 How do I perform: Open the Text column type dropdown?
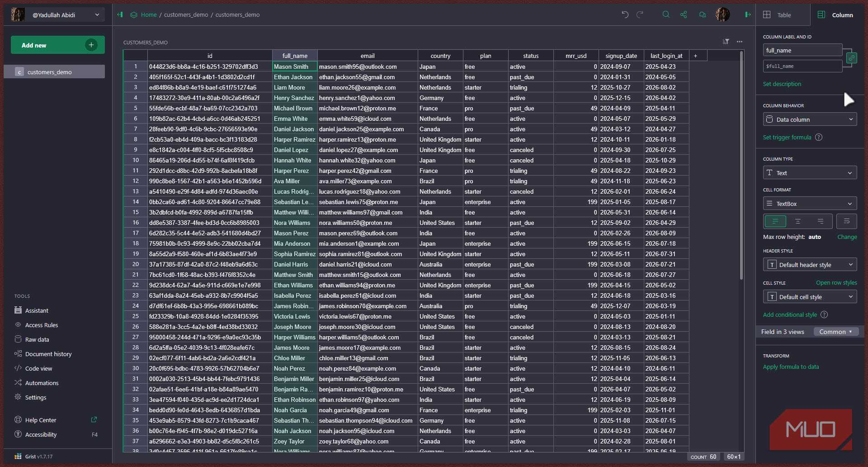pos(810,173)
